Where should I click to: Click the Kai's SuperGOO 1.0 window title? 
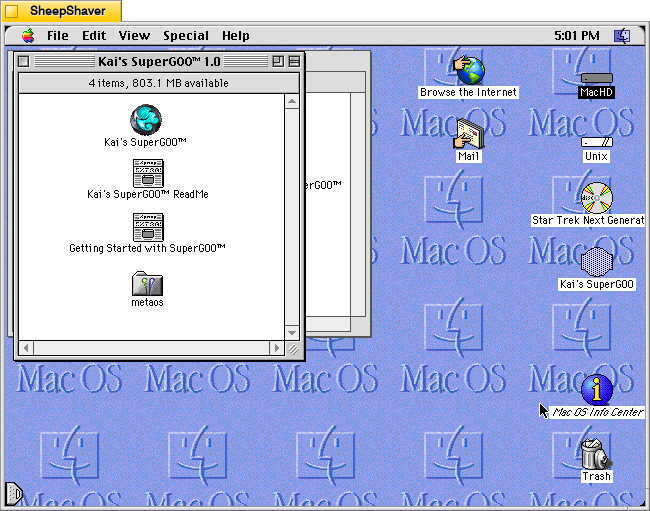point(159,62)
